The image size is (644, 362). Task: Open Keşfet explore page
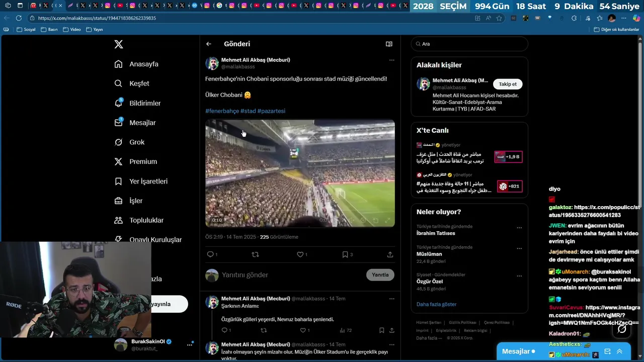(x=132, y=83)
